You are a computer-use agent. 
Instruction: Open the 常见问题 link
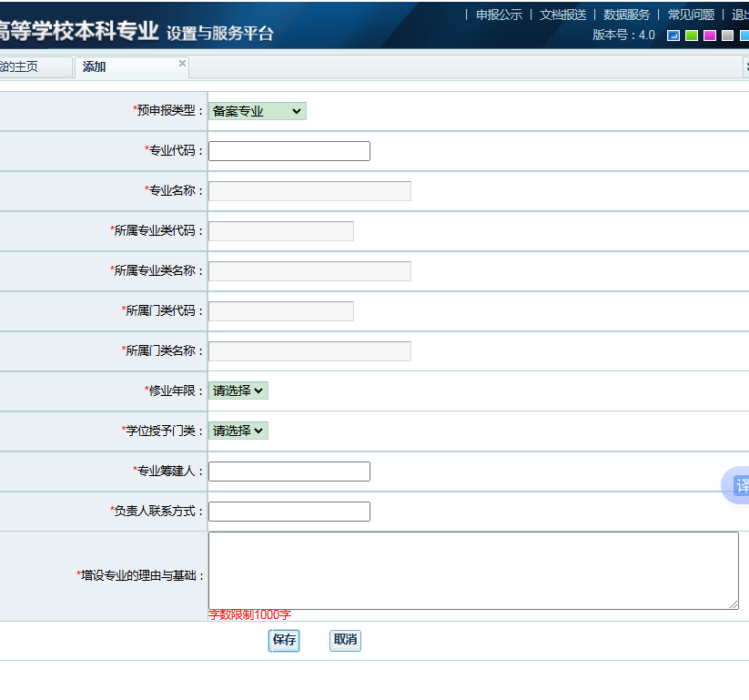691,15
